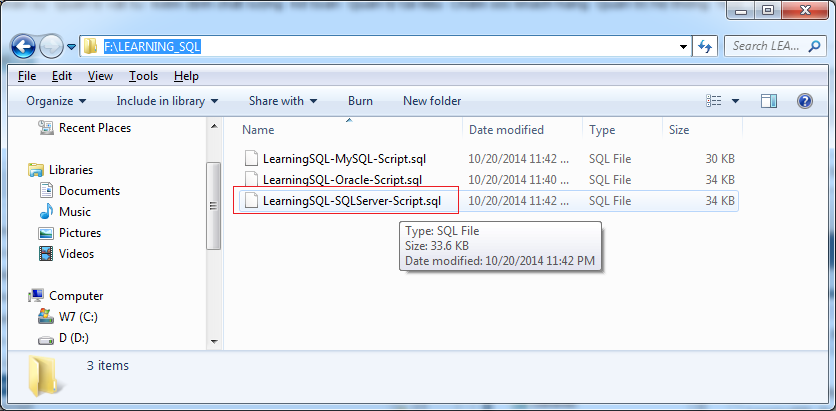Click the 3 items status text
This screenshot has height=411, width=836.
(x=108, y=366)
